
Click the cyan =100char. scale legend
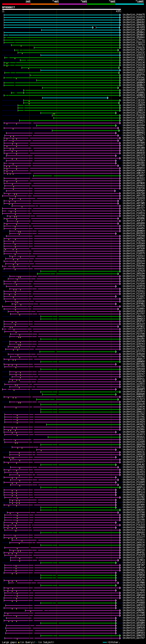112,642
